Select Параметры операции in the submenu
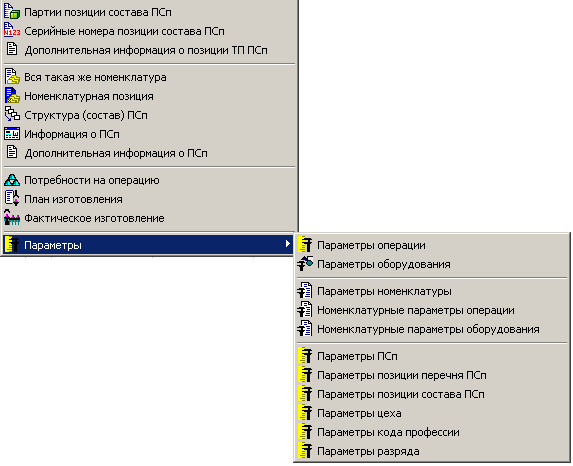This screenshot has height=466, width=573. pos(431,245)
